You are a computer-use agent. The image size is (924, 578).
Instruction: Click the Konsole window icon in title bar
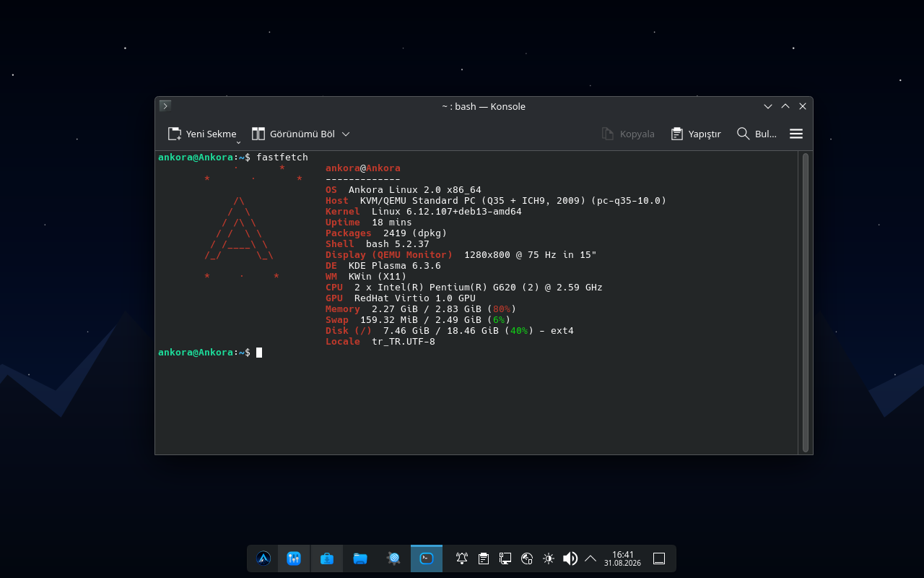(x=165, y=106)
